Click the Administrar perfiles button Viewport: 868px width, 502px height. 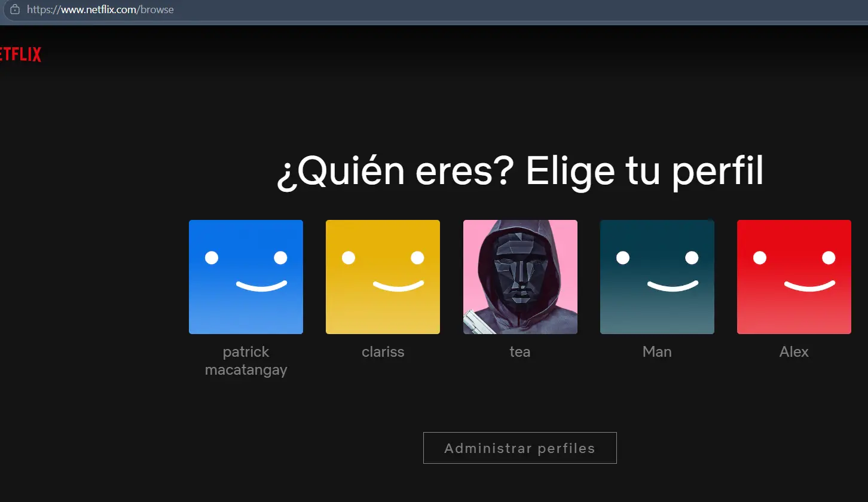520,448
